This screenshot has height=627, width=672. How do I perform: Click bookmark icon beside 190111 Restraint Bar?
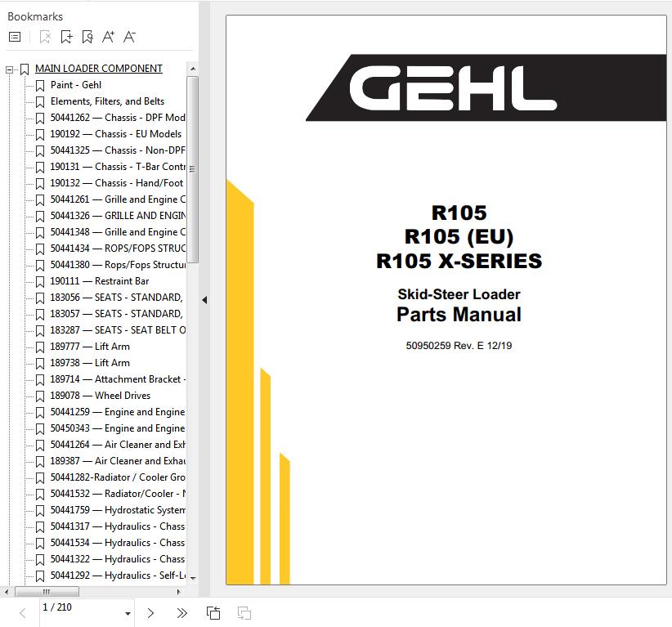pos(40,281)
